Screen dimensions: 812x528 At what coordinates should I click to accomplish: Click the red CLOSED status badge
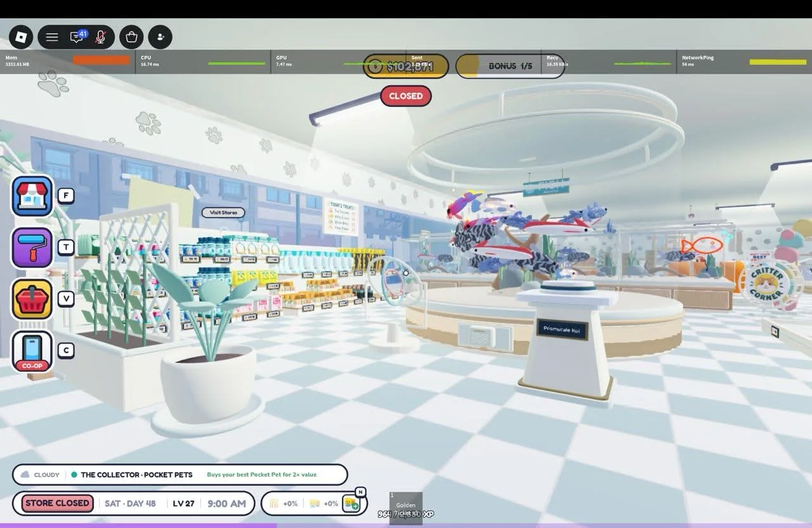coord(406,96)
